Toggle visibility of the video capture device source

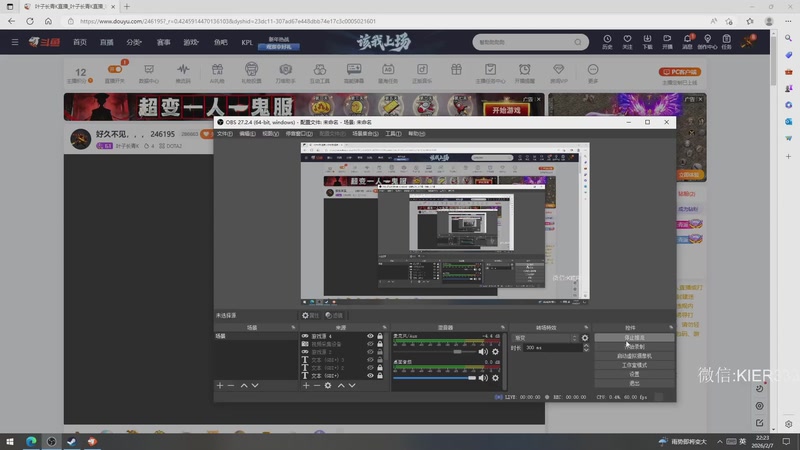[x=370, y=344]
